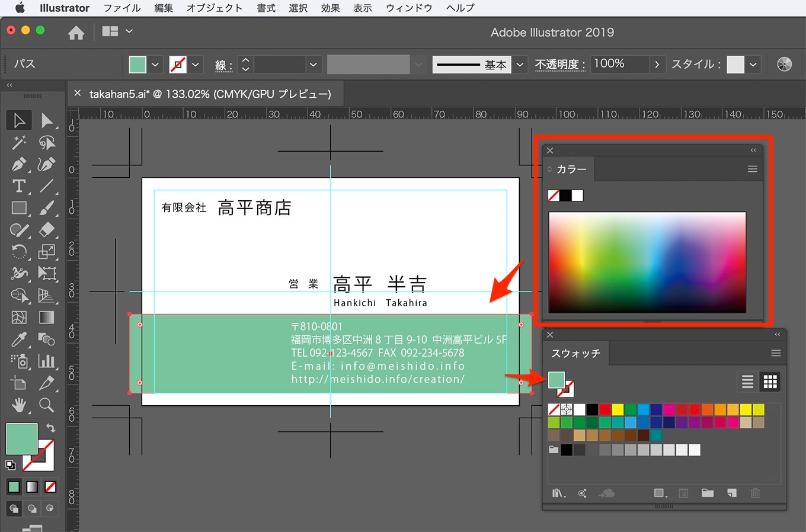Viewport: 806px width, 532px height.
Task: Open the スタイル graphic style dropdown
Action: [x=753, y=65]
